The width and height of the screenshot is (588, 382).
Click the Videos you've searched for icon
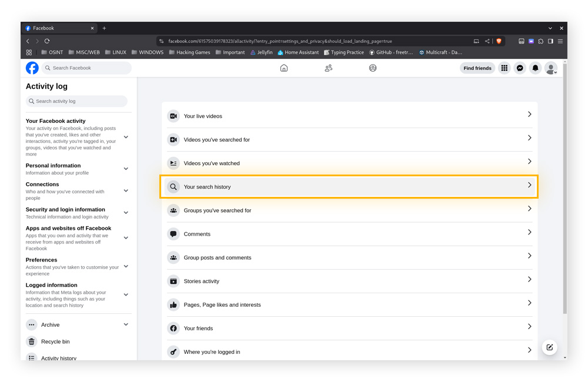173,139
